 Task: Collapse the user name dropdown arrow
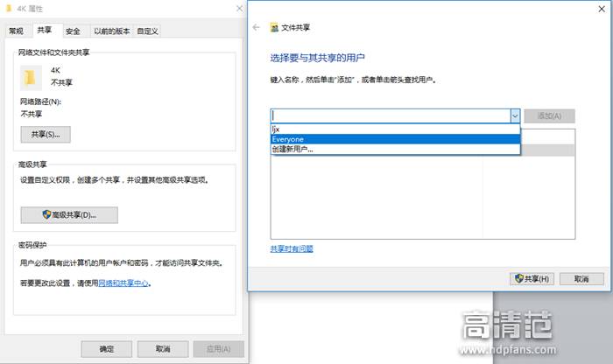point(515,116)
